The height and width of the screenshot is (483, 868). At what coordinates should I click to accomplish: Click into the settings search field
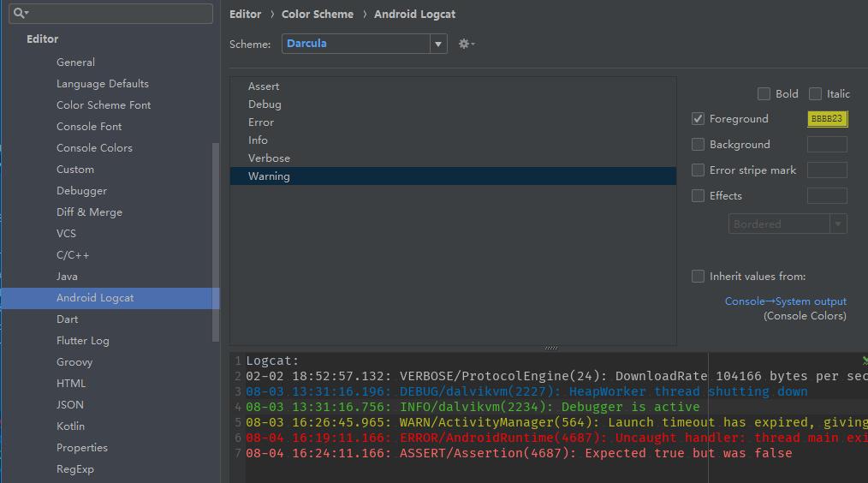click(120, 13)
